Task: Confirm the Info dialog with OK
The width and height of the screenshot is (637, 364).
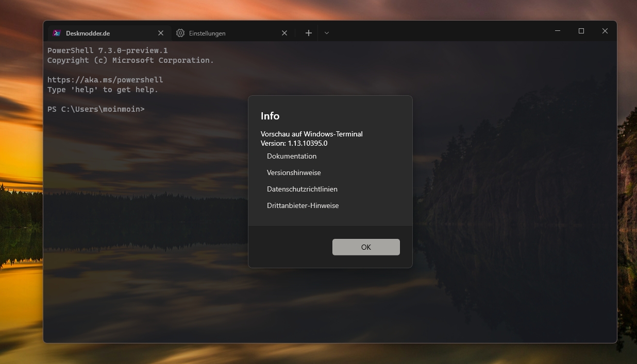Action: point(366,247)
